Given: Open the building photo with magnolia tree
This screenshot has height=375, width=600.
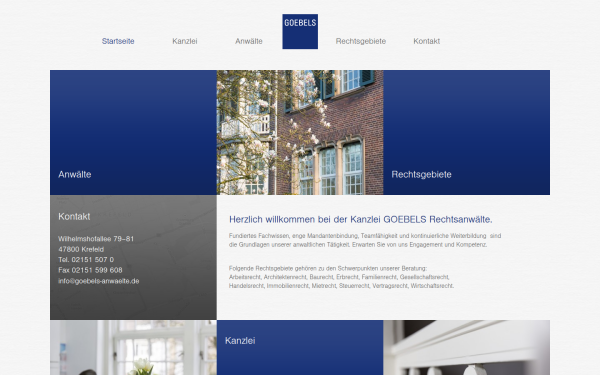Looking at the screenshot, I should [x=300, y=132].
